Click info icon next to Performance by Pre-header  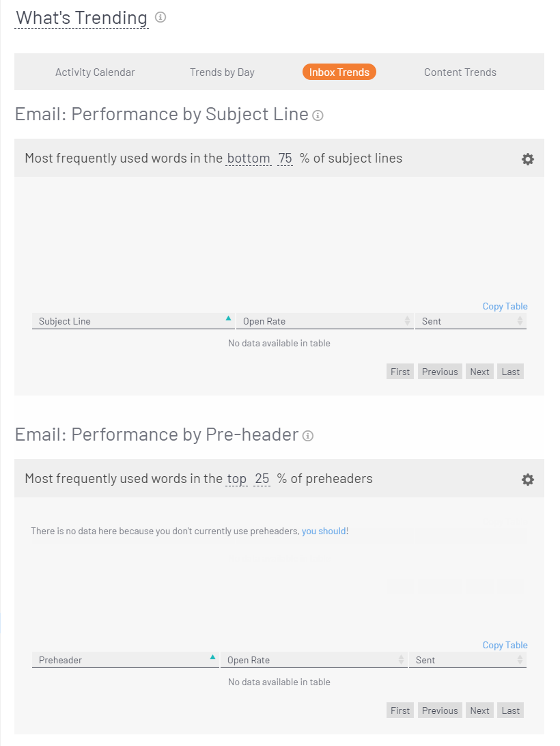click(308, 436)
